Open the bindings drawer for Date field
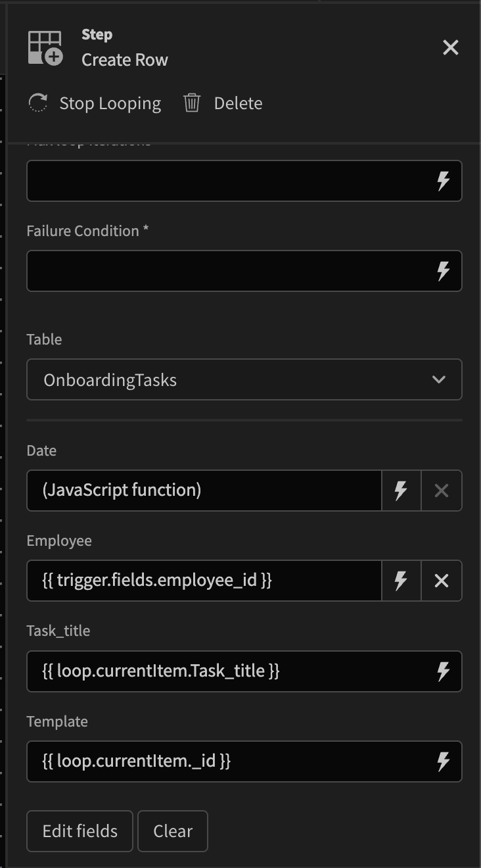 401,491
